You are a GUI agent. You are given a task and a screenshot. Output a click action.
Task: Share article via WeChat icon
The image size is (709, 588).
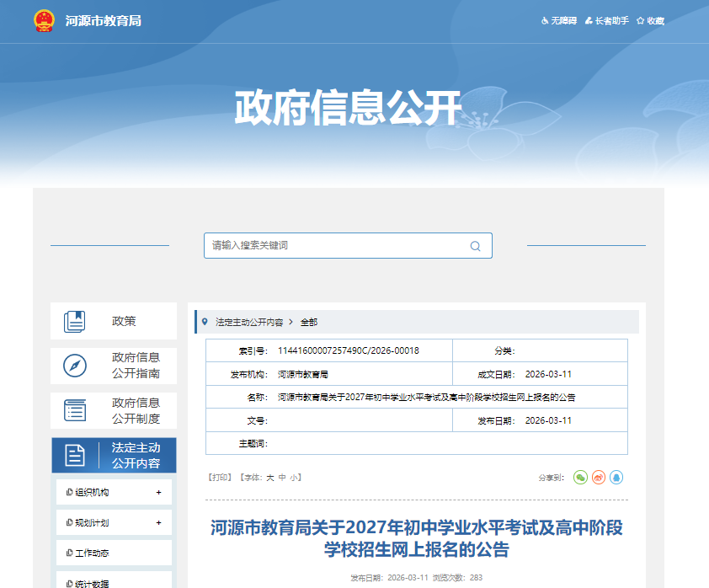click(x=580, y=478)
